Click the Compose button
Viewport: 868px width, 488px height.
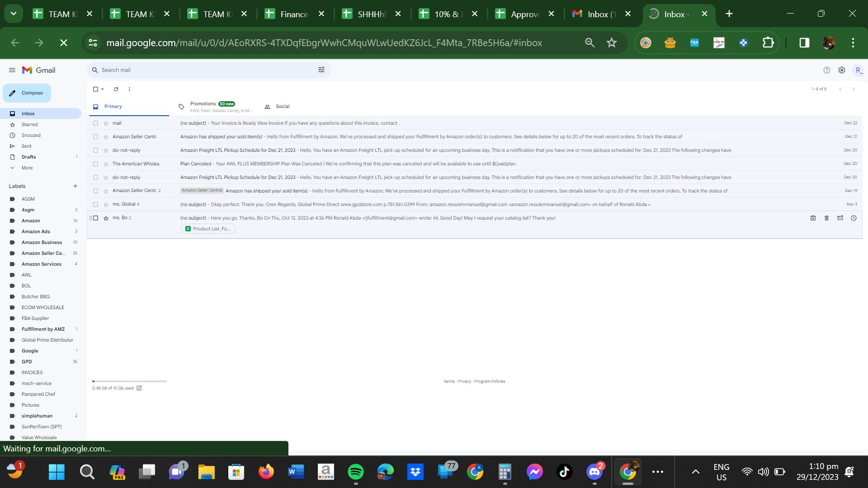pos(27,93)
